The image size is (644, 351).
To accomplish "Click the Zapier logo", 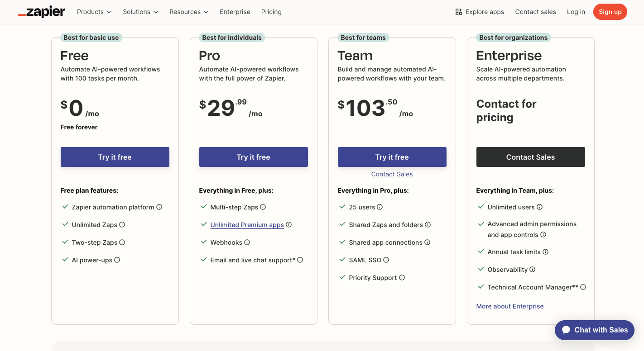I will coord(41,12).
